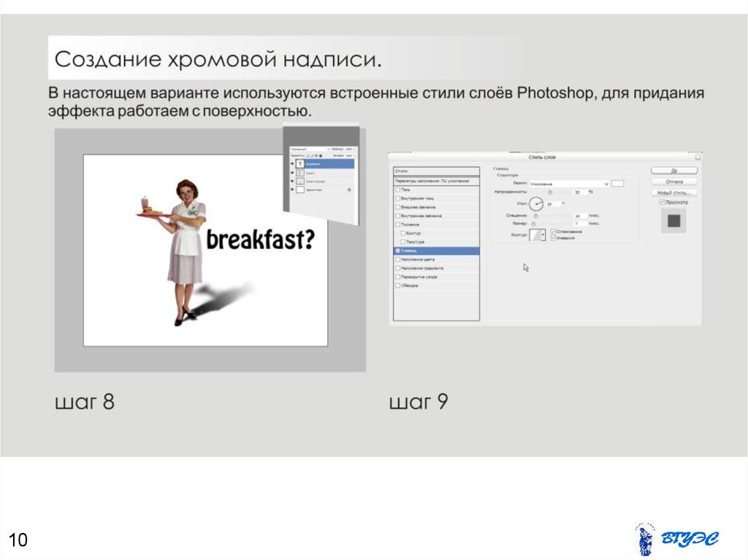Click the Смещение distance slider handle

(x=536, y=216)
